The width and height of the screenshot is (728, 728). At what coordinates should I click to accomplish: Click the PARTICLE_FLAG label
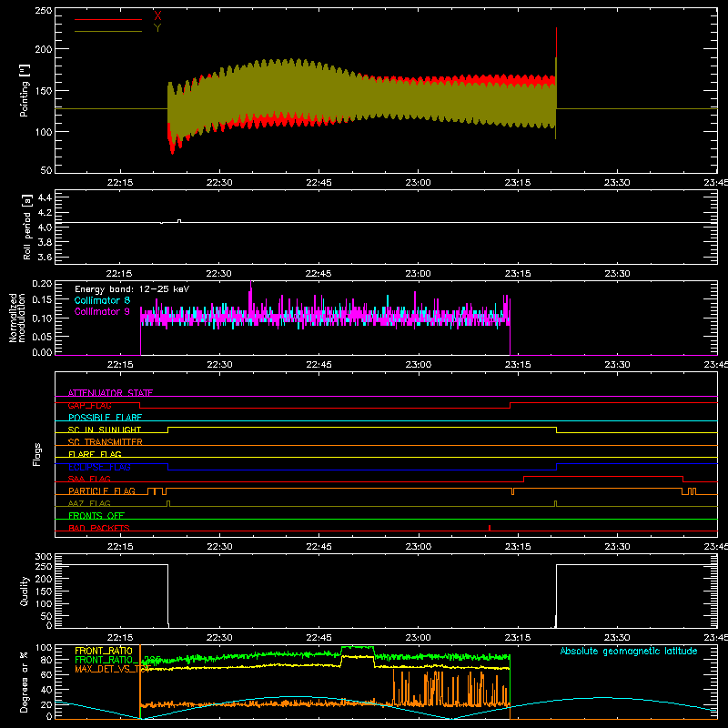tap(102, 491)
